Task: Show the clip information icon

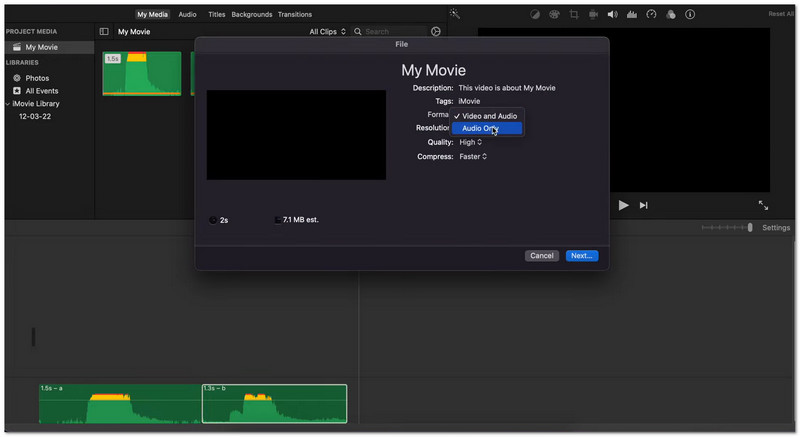Action: click(x=690, y=14)
